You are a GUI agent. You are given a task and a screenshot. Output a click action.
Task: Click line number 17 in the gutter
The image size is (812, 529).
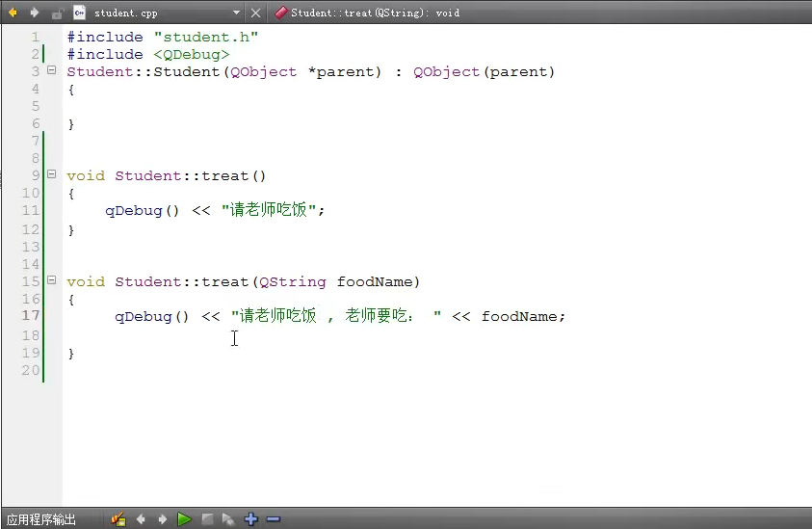[x=31, y=315]
